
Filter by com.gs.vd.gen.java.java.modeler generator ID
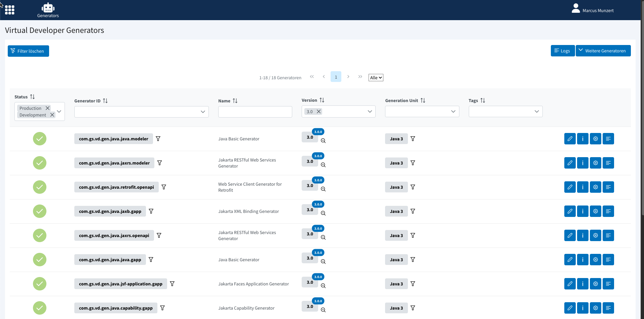click(x=158, y=139)
